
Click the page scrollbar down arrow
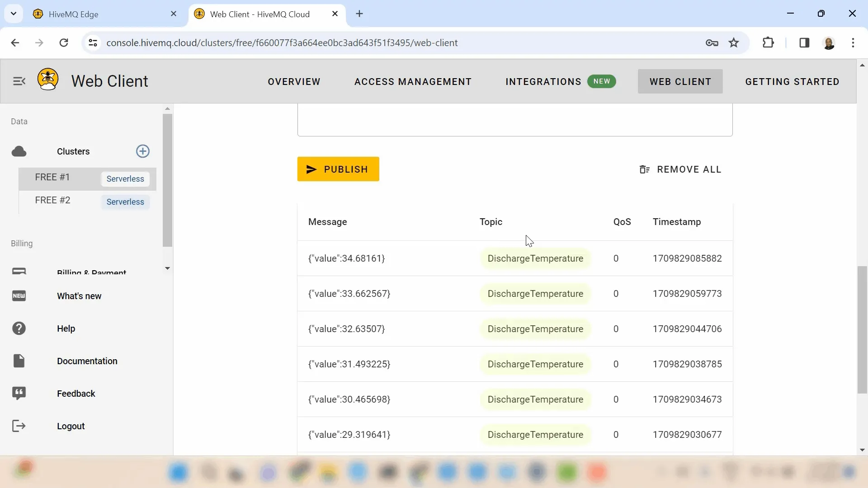coord(862,450)
